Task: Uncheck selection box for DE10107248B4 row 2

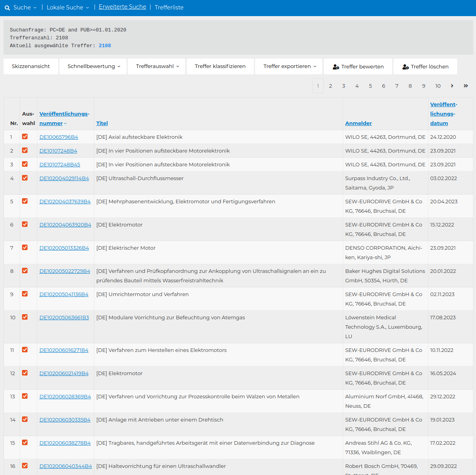Action: (x=25, y=150)
